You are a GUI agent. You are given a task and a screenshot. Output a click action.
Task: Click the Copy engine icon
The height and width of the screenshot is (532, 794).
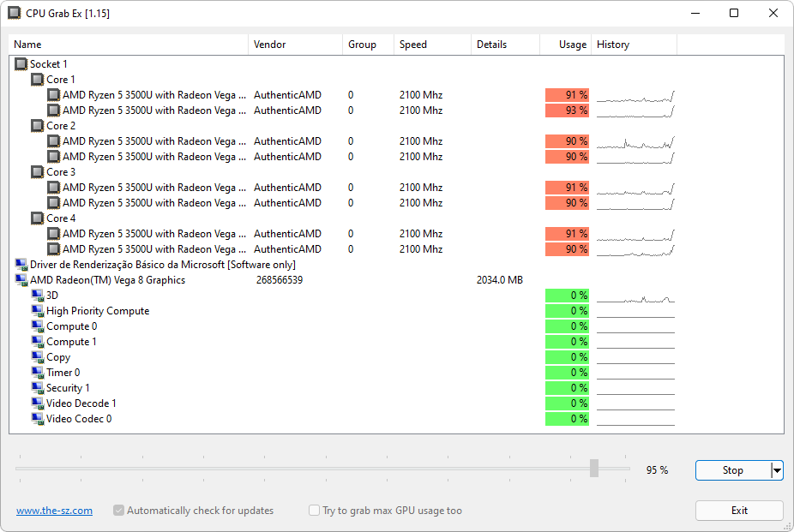[38, 357]
